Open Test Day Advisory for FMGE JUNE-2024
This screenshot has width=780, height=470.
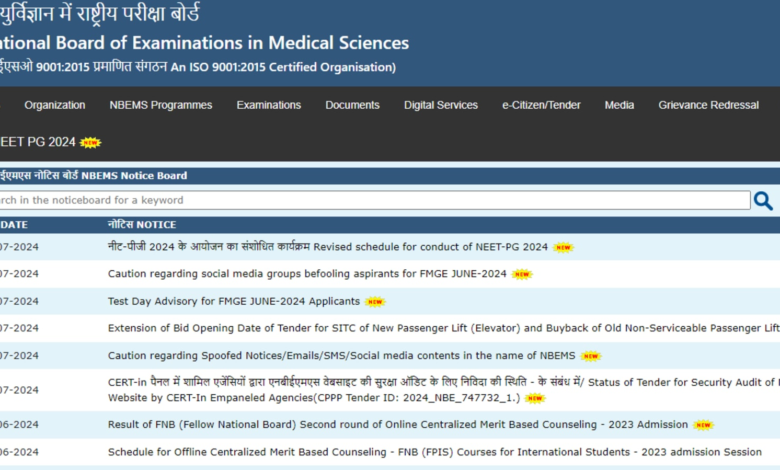(x=233, y=301)
